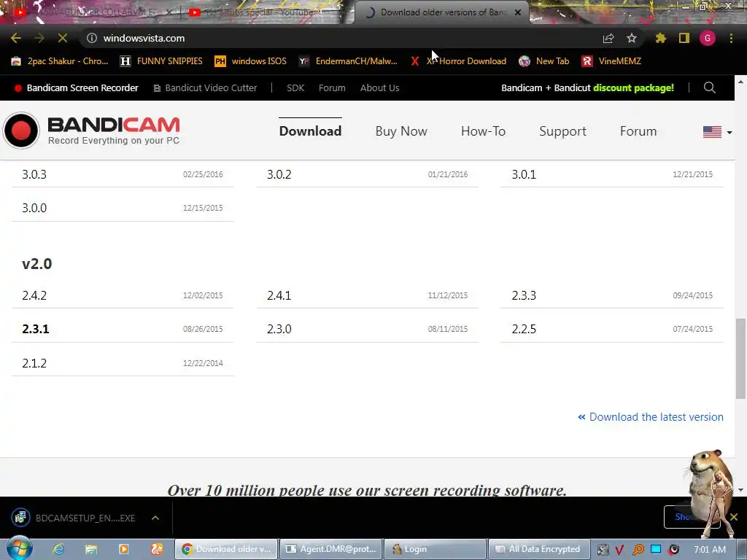Switch to Login taskbar window
The image size is (747, 560).
tap(435, 549)
